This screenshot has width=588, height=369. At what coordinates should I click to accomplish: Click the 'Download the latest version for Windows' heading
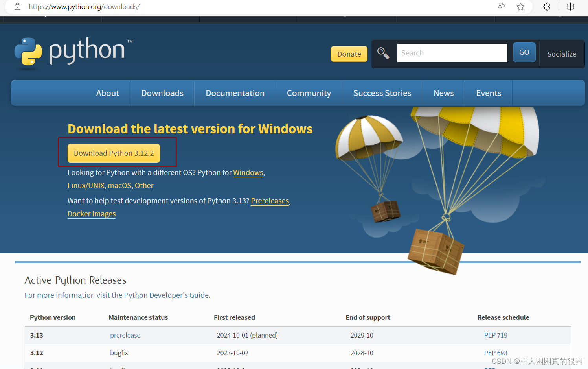pyautogui.click(x=190, y=129)
